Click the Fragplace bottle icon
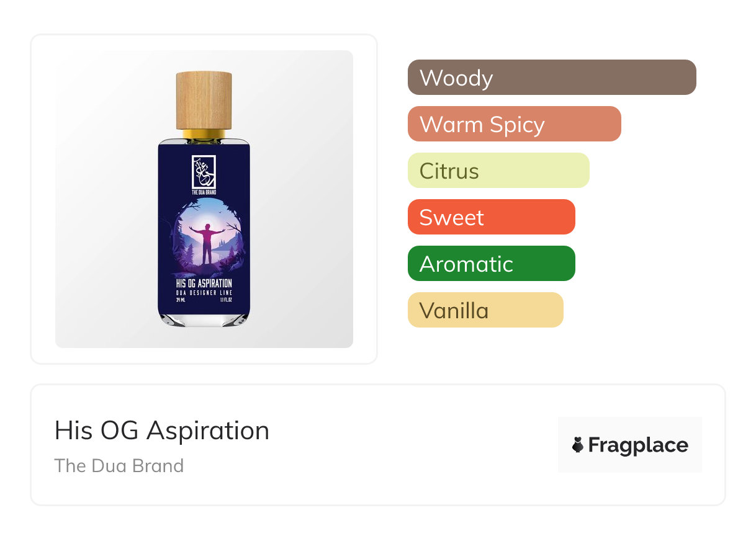 [x=578, y=445]
